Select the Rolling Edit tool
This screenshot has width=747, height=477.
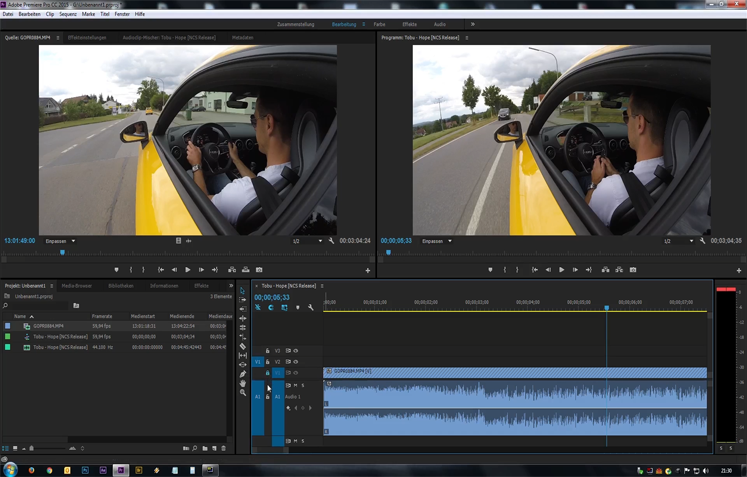point(242,318)
